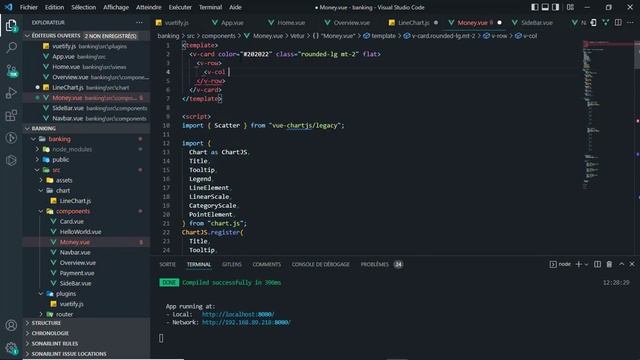Open the Accounts icon in activity bar
Viewport: 640px width, 360px height.
tap(11, 325)
